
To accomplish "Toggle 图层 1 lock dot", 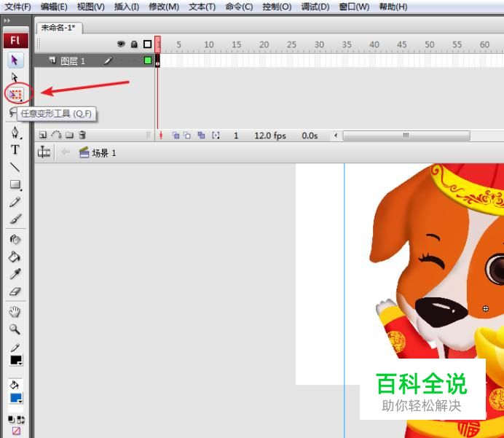I will tap(134, 60).
